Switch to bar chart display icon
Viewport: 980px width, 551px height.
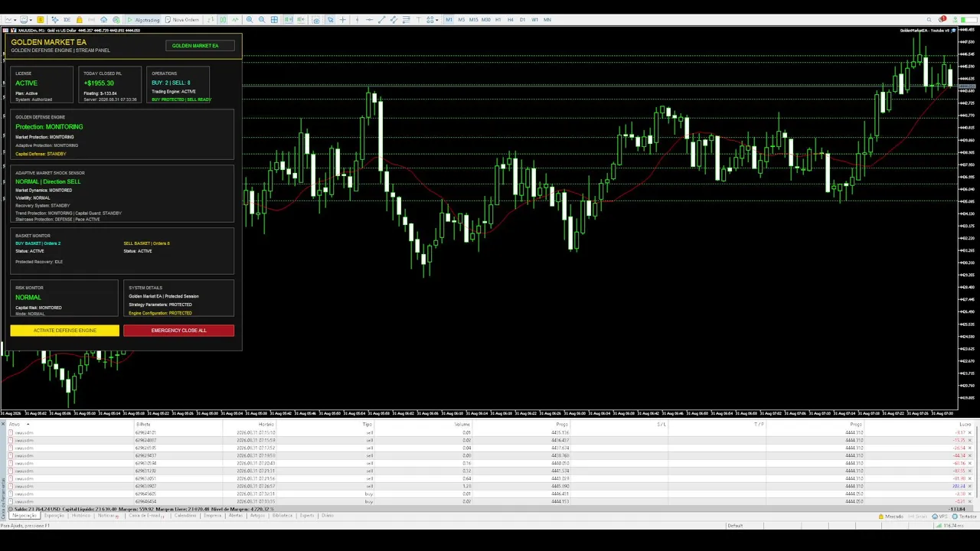coord(211,19)
